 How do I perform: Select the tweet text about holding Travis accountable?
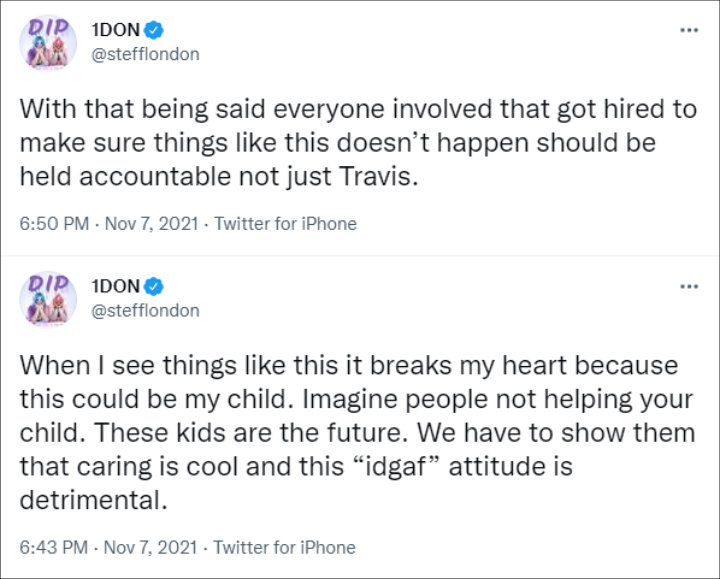tap(358, 143)
